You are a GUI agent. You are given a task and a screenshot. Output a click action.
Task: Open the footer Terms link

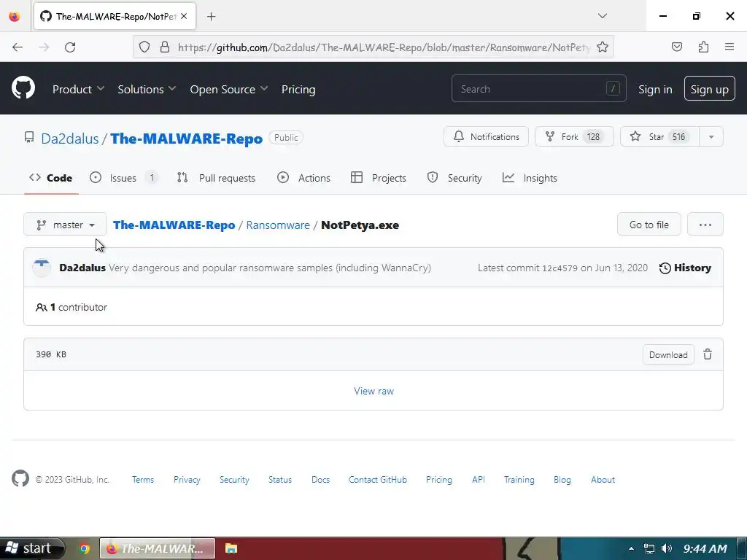[143, 480]
